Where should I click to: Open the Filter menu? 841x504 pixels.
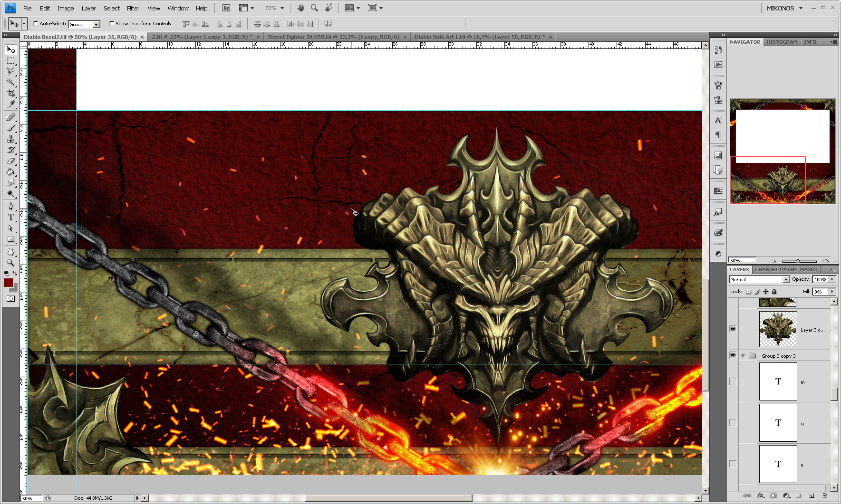pyautogui.click(x=133, y=8)
